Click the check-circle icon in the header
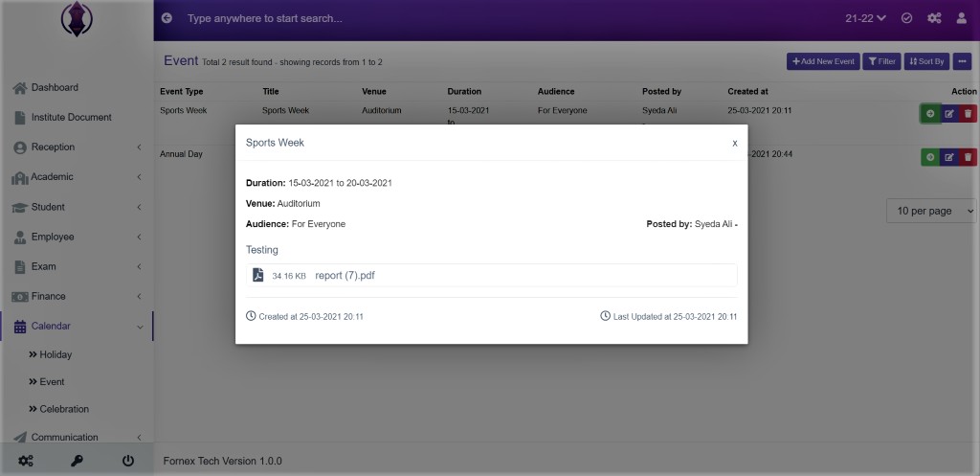This screenshot has height=476, width=980. click(907, 18)
